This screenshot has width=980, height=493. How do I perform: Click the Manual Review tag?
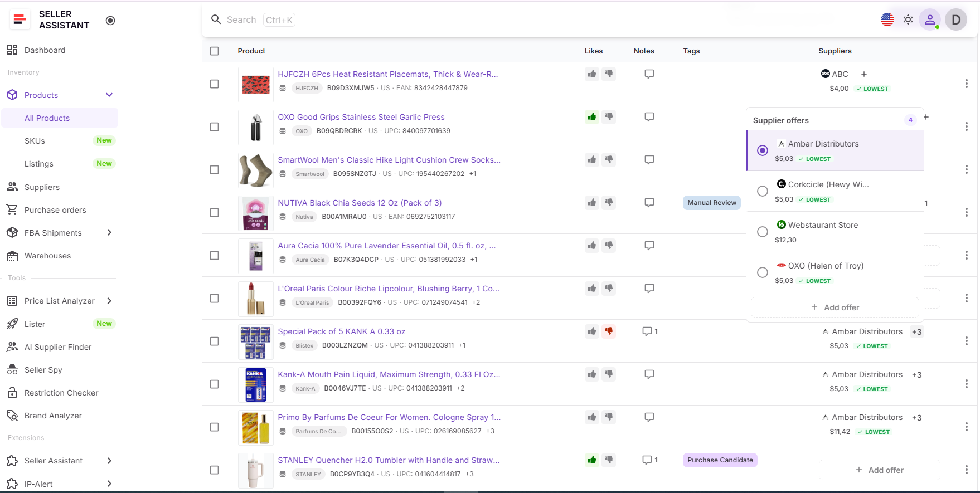[712, 203]
